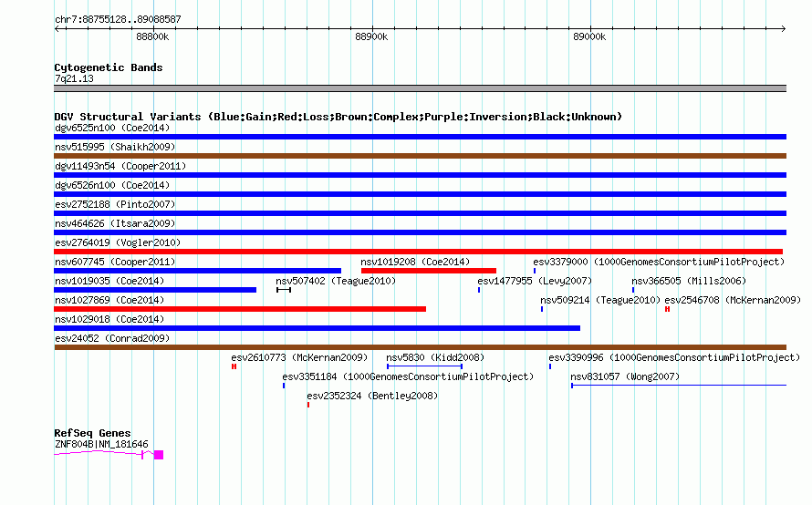Click the RefSeq Genes track title
Viewport: 812px width, 505px height.
[92, 433]
